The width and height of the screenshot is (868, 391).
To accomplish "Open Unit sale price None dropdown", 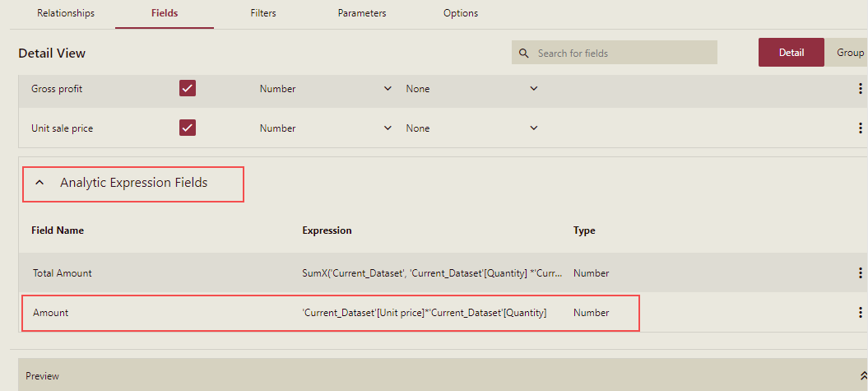I will [x=471, y=128].
